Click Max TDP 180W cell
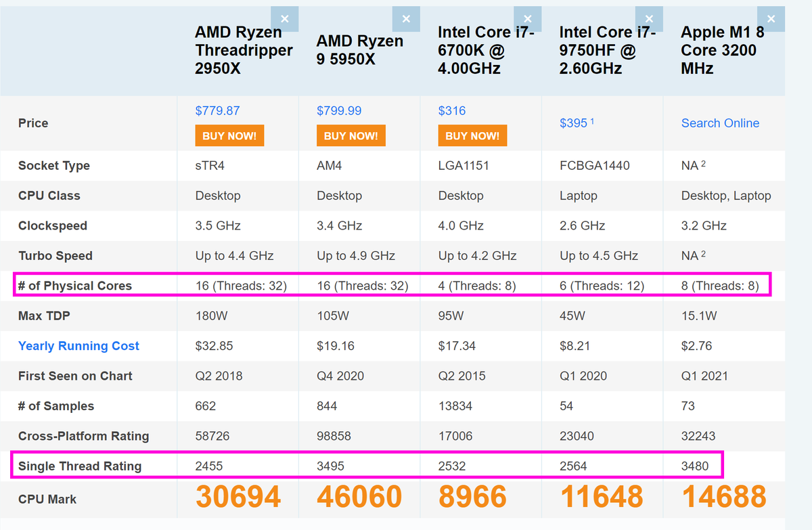The height and width of the screenshot is (530, 812). (210, 316)
